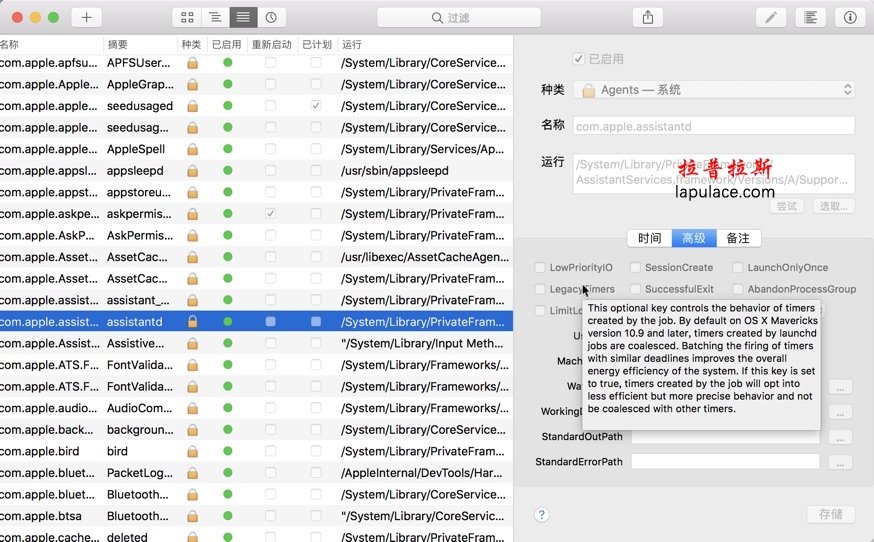Switch to the 时间 tab
The width and height of the screenshot is (874, 542).
(649, 238)
